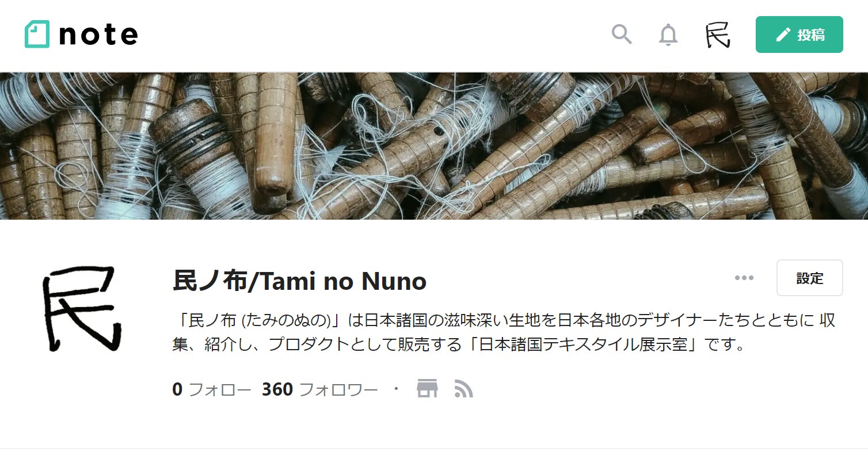Click the note wordmark text
The height and width of the screenshot is (452, 868).
98,35
